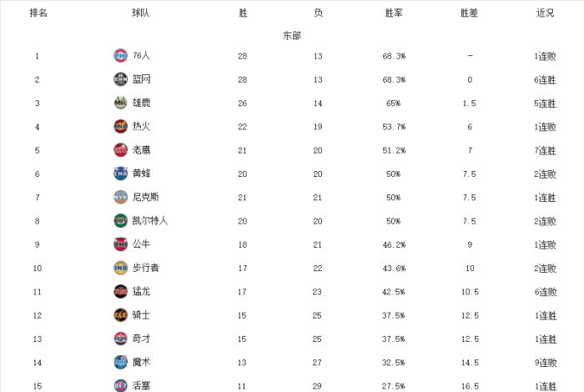Image resolution: width=584 pixels, height=392 pixels.
Task: Click the 尼克斯 team logo icon
Action: pos(120,198)
